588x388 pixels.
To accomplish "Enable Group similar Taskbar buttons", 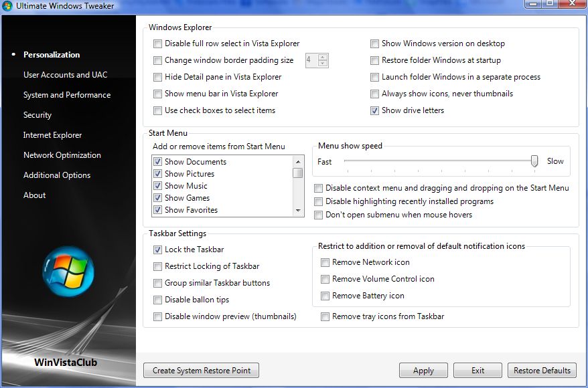I will pyautogui.click(x=157, y=283).
